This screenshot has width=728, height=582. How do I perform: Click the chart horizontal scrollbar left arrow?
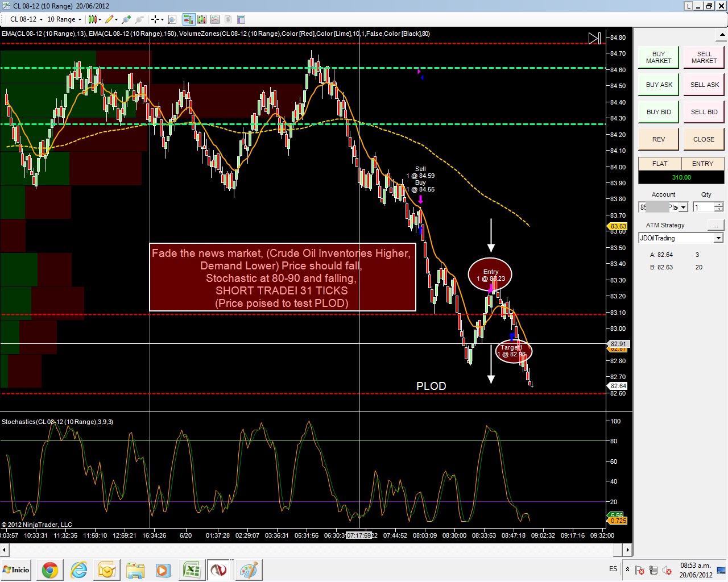click(x=5, y=550)
